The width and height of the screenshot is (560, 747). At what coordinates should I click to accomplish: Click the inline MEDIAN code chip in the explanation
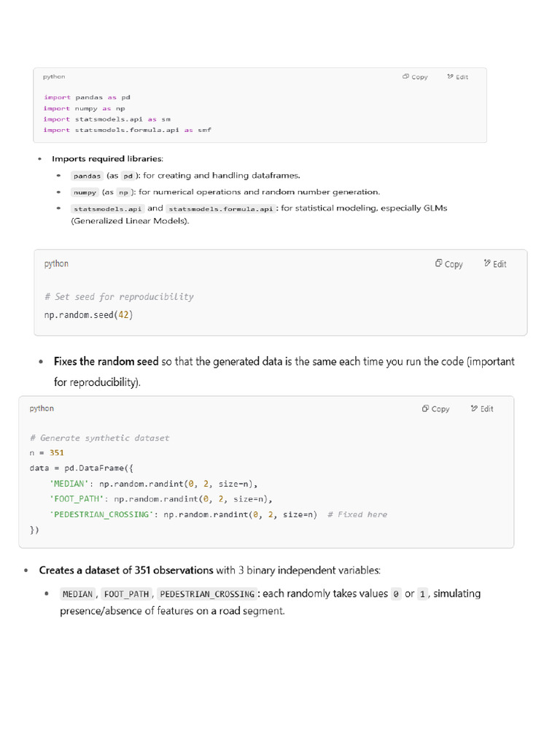77,594
